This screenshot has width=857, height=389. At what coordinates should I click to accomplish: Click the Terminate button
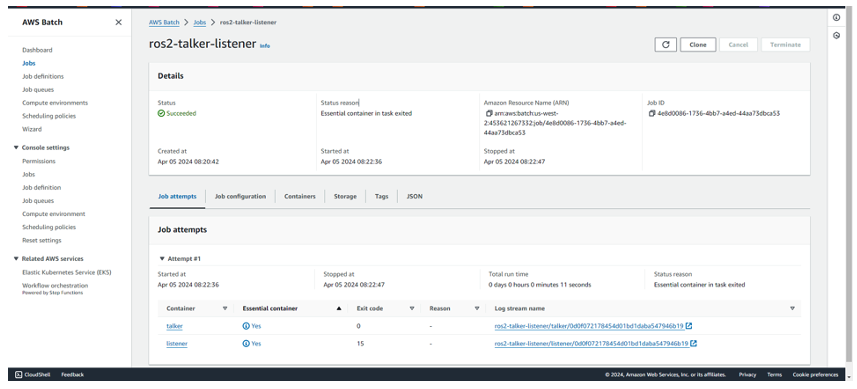785,45
